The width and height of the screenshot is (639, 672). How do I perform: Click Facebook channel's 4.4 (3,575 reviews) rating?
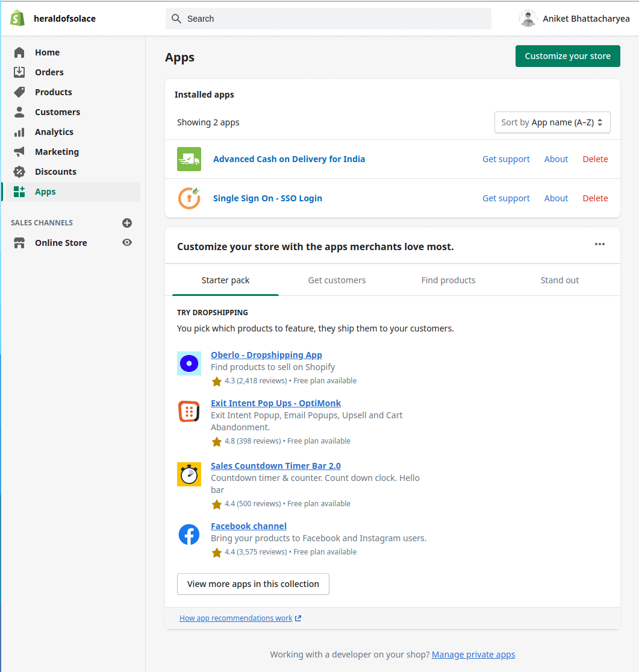point(256,551)
